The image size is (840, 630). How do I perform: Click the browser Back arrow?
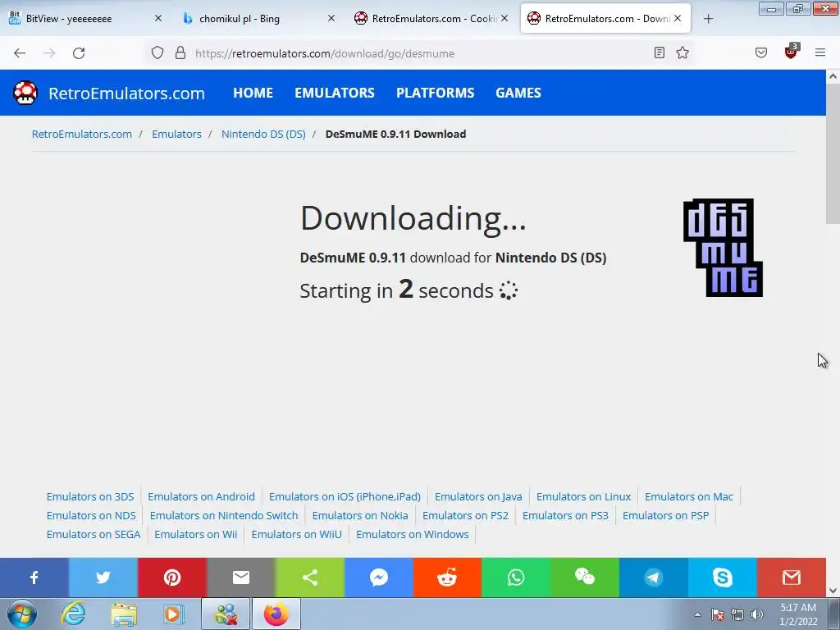(x=20, y=53)
